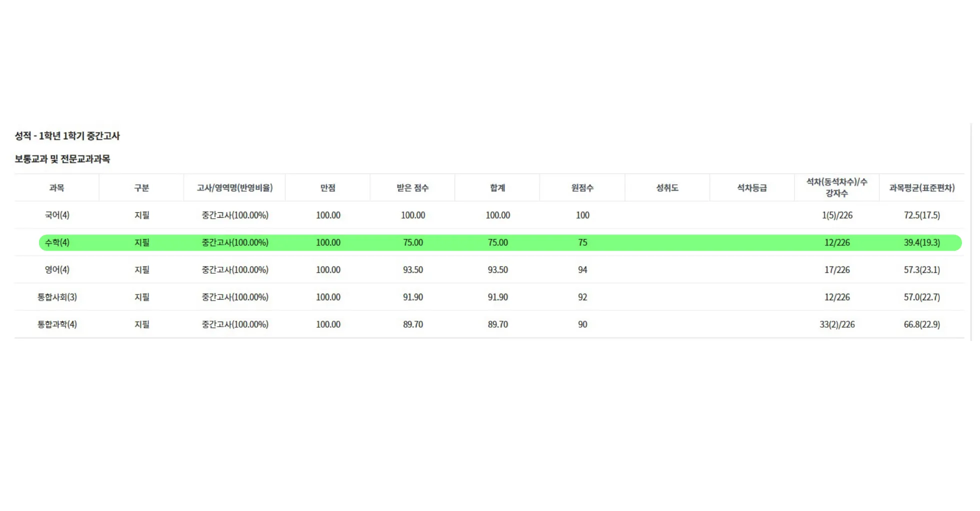The height and width of the screenshot is (511, 980).
Task: Click the 보통교과 및 전문교과과목 section title
Action: (62, 159)
